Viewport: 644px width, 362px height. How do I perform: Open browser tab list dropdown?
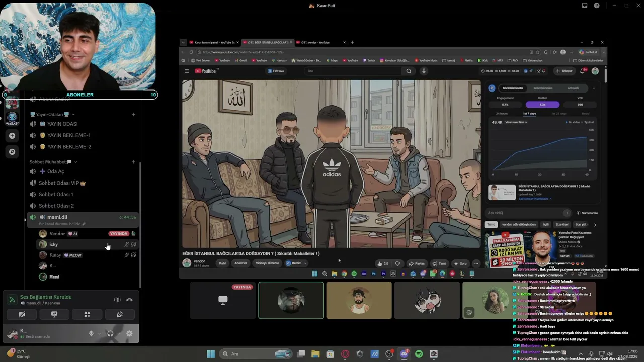point(183,42)
